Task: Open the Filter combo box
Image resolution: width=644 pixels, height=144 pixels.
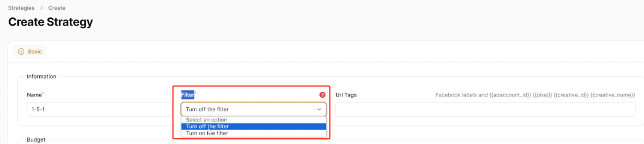Action: point(253,110)
